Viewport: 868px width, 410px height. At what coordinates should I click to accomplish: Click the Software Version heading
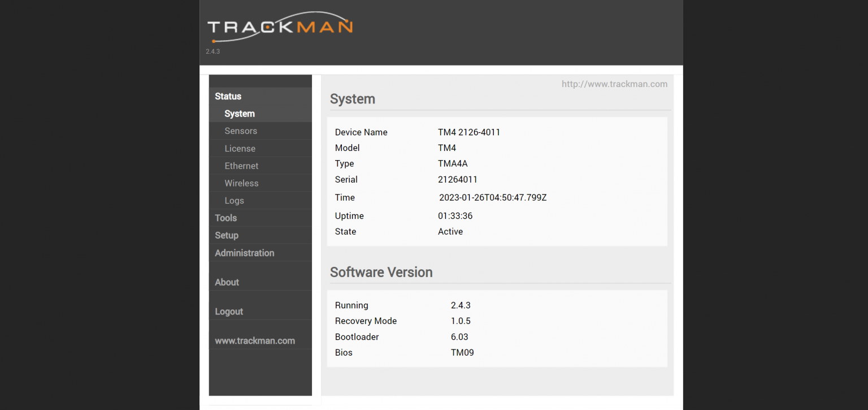pos(381,273)
